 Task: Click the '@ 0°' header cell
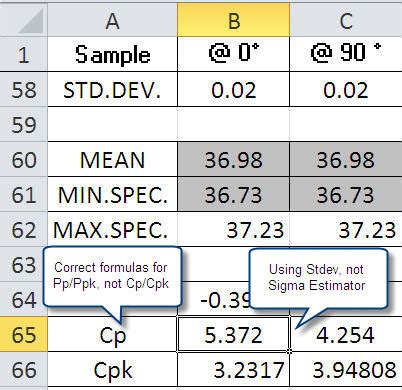click(234, 54)
